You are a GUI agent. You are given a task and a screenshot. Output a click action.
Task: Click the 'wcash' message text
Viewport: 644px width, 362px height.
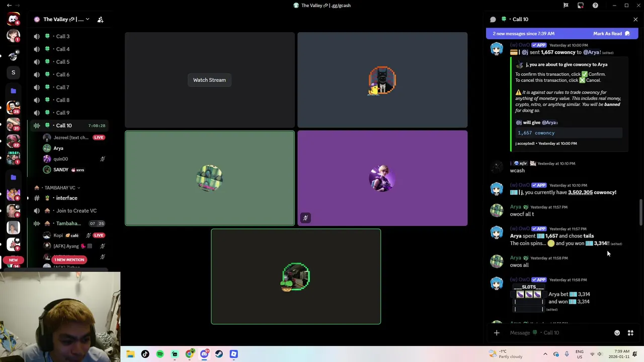click(x=517, y=170)
